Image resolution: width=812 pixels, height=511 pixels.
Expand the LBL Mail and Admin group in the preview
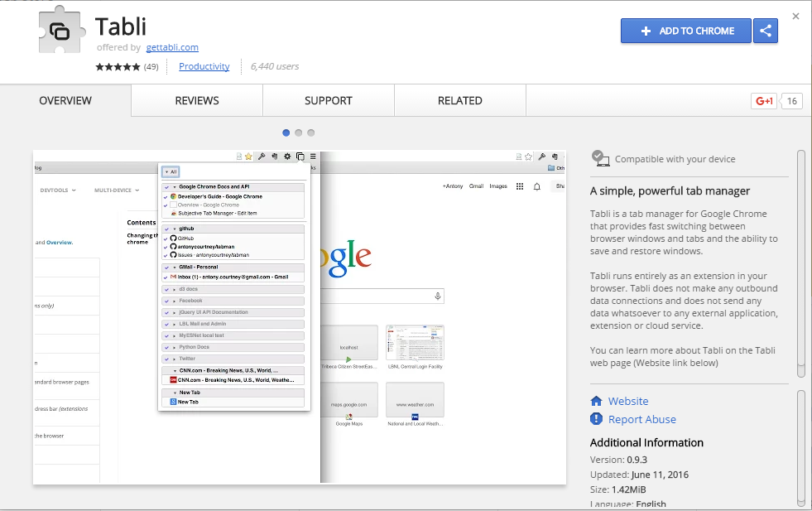[x=174, y=325]
